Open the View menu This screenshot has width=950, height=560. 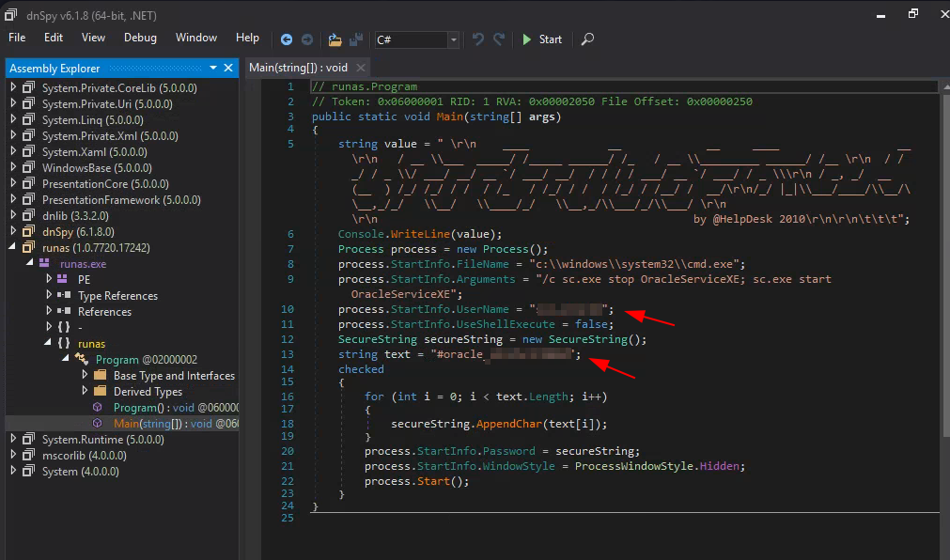[93, 38]
